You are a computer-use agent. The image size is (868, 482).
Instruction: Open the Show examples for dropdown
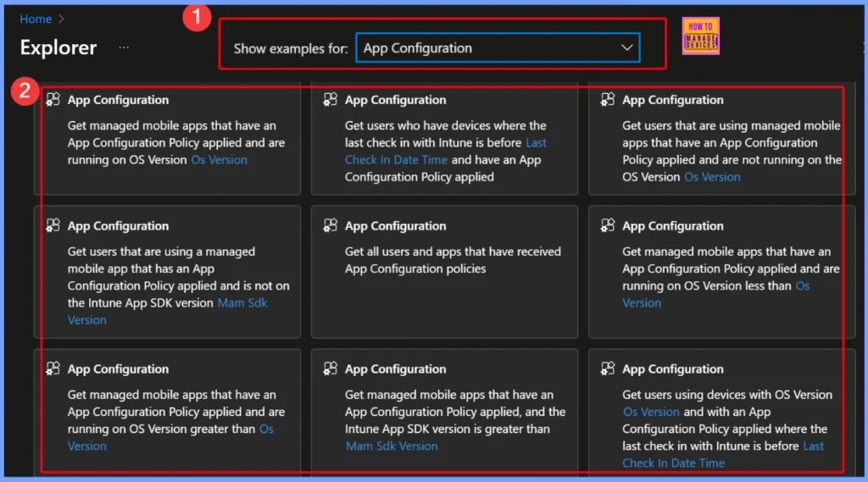[x=498, y=48]
